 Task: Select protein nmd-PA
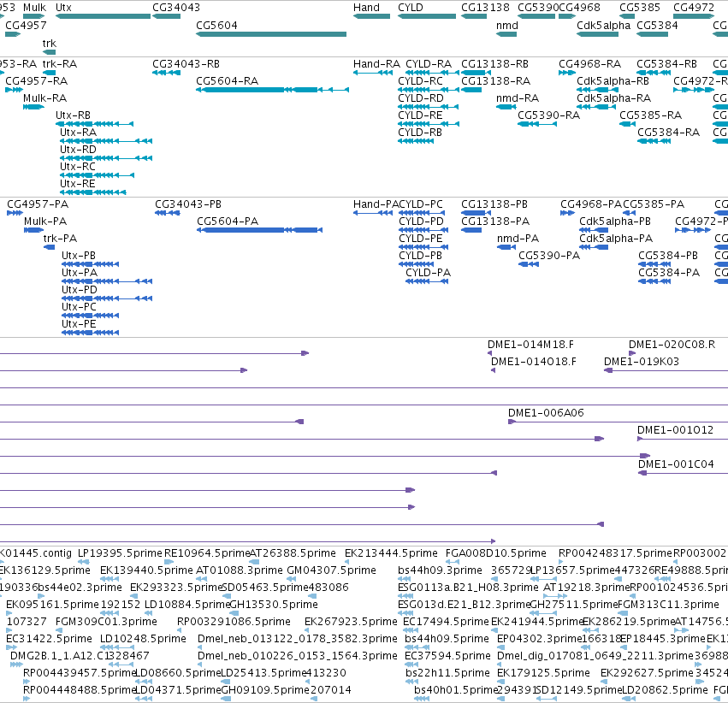(x=506, y=247)
